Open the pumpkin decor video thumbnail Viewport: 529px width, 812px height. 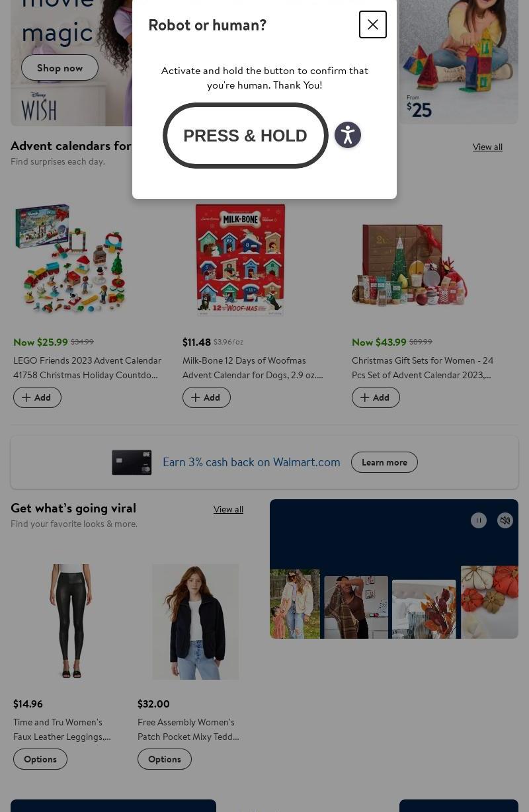[490, 602]
